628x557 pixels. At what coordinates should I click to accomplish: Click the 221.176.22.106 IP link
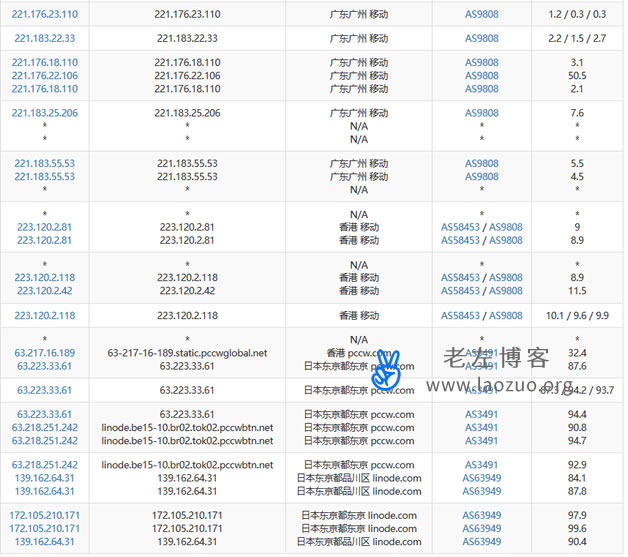tap(45, 75)
